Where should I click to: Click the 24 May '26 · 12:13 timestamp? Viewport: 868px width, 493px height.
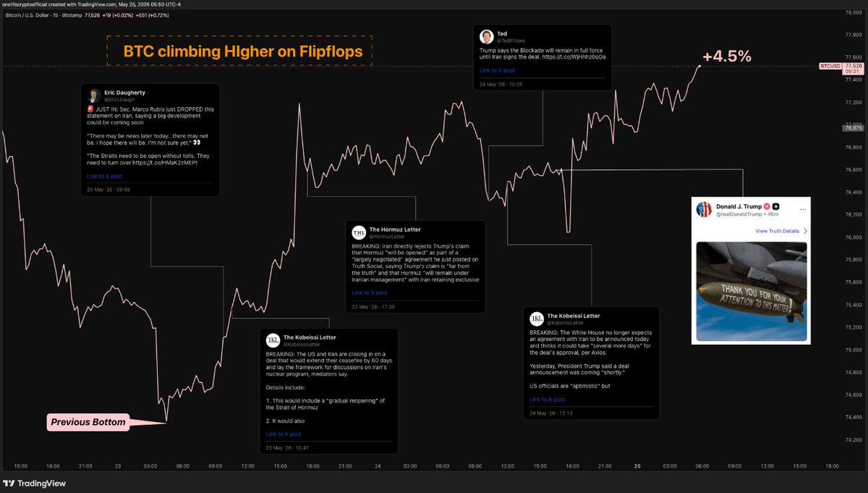(x=551, y=413)
